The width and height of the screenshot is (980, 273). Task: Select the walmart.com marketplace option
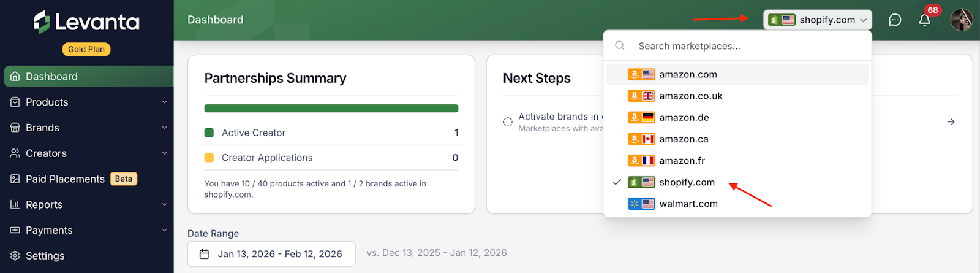(688, 204)
